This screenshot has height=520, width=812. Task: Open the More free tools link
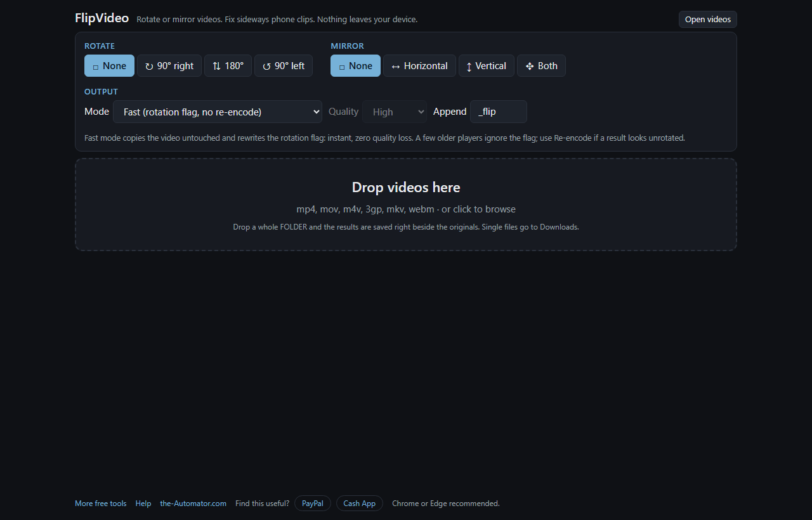click(101, 504)
